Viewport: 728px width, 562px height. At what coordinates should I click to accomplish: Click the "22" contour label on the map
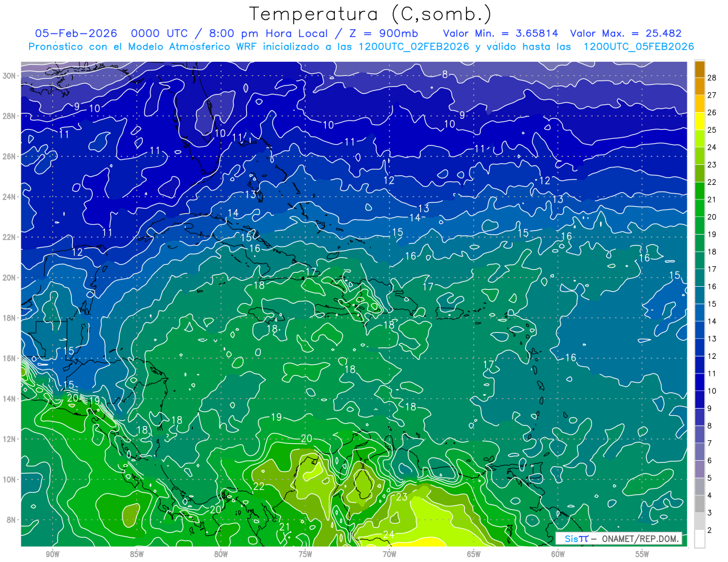tap(259, 486)
